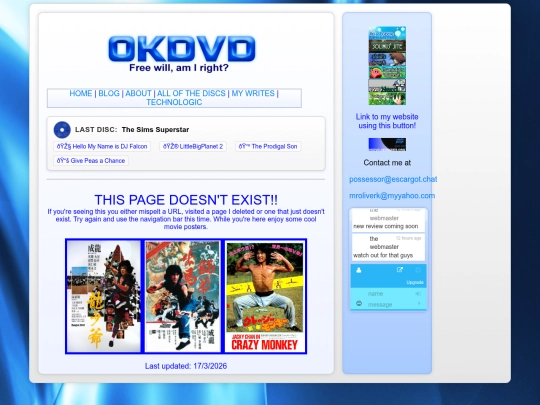Image resolution: width=540 pixels, height=405 pixels.
Task: Open the BLOG page
Action: [x=109, y=93]
